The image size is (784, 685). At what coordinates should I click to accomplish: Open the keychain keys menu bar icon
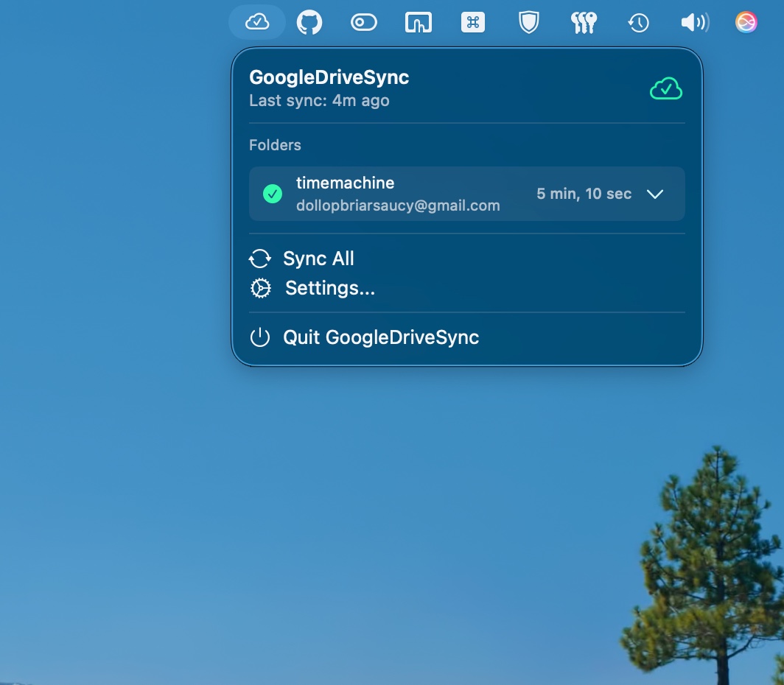[x=583, y=22]
